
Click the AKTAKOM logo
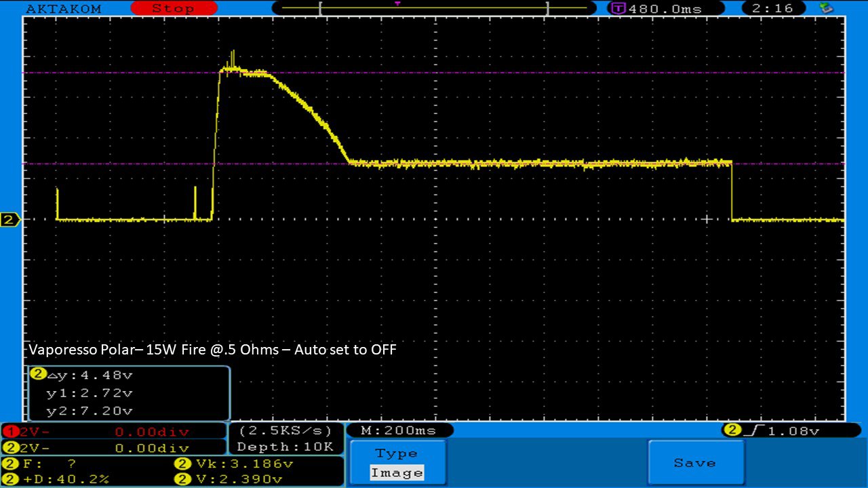click(x=63, y=9)
